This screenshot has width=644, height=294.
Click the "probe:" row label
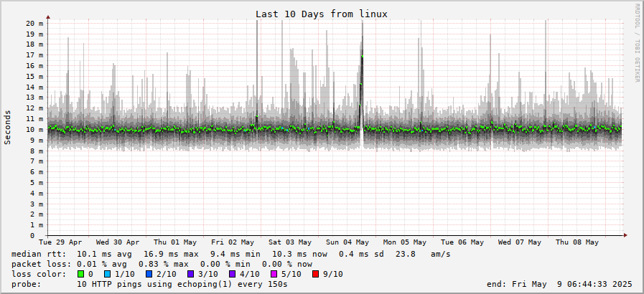27,284
